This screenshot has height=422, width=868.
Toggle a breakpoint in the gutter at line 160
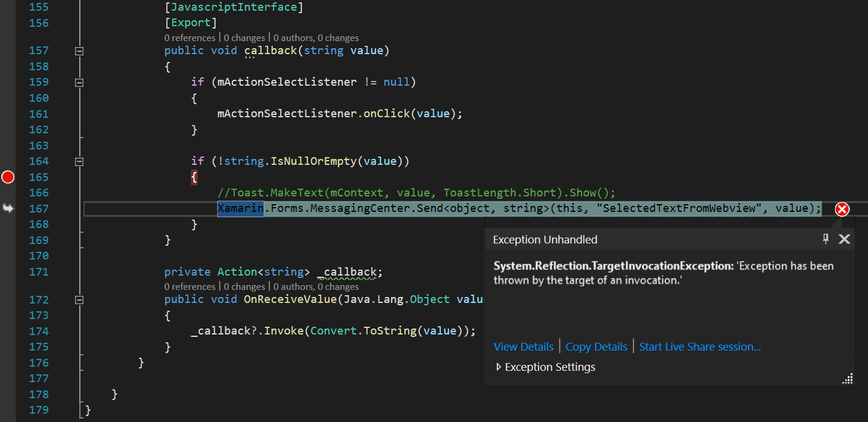pos(8,98)
